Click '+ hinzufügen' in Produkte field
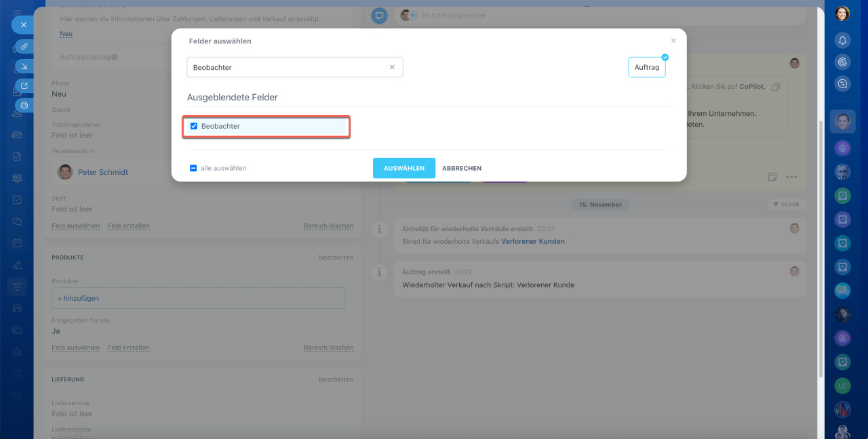868x439 pixels. pos(78,298)
